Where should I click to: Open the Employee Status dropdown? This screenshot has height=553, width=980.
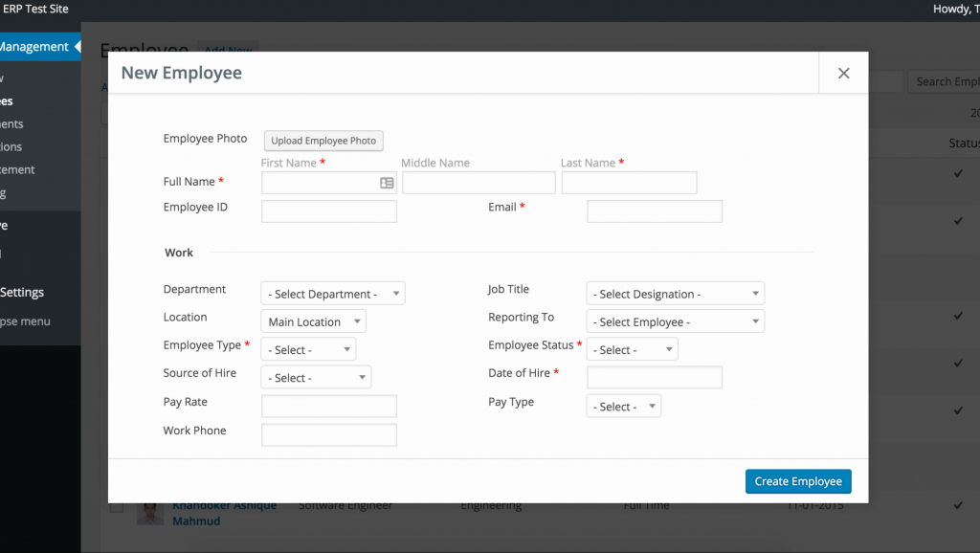[632, 350]
